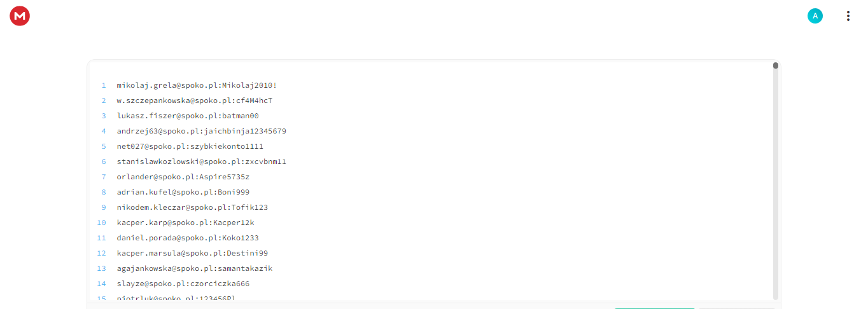The image size is (868, 309).
Task: Open the three-dot more options menu
Action: pos(848,16)
